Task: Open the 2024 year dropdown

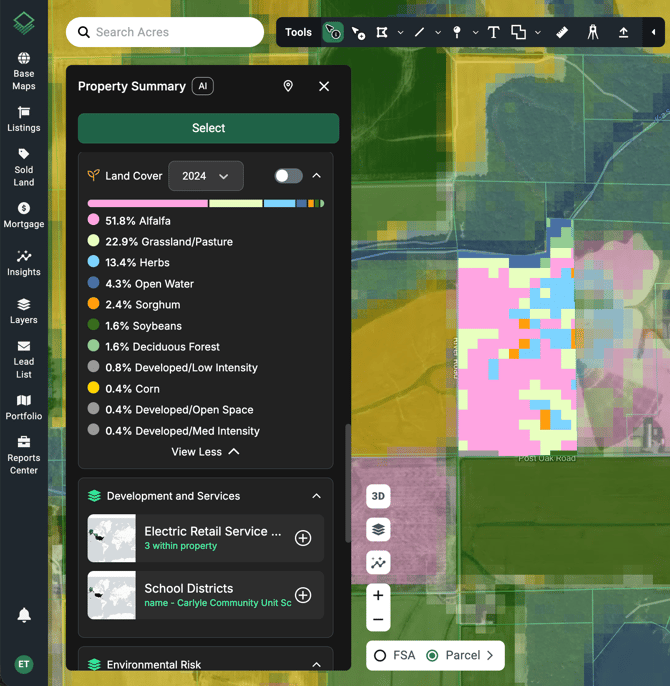Action: [206, 176]
